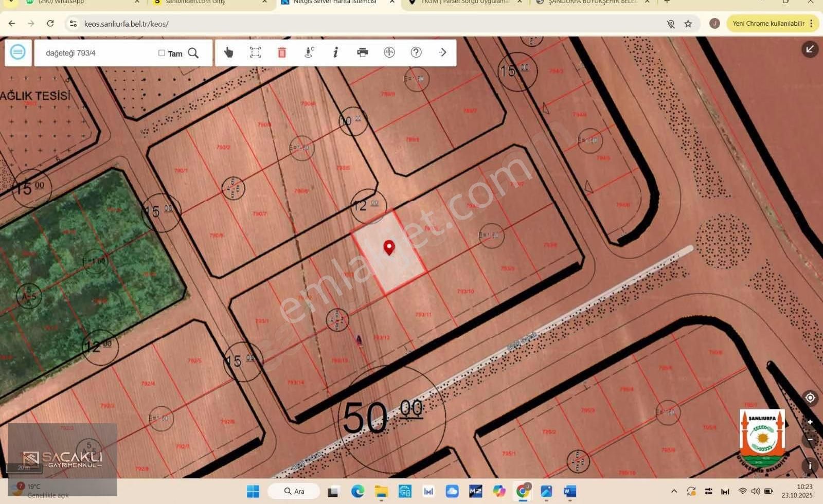Select the pan hand tool
This screenshot has width=823, height=504.
pyautogui.click(x=228, y=52)
